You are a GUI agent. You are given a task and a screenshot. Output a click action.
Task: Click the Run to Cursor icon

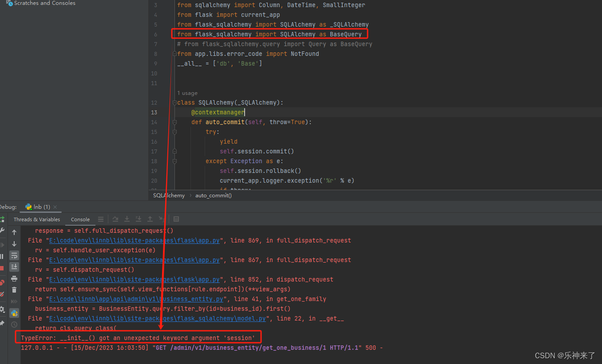coord(162,219)
